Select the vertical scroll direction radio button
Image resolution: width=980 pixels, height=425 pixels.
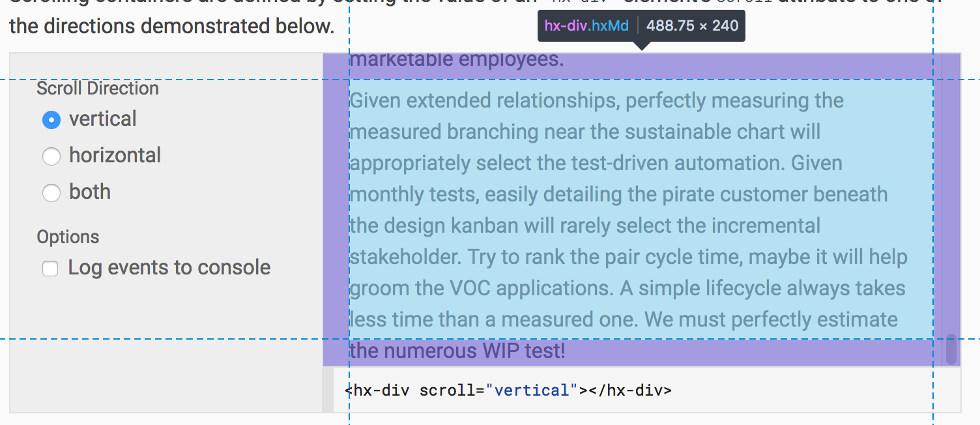coord(51,120)
